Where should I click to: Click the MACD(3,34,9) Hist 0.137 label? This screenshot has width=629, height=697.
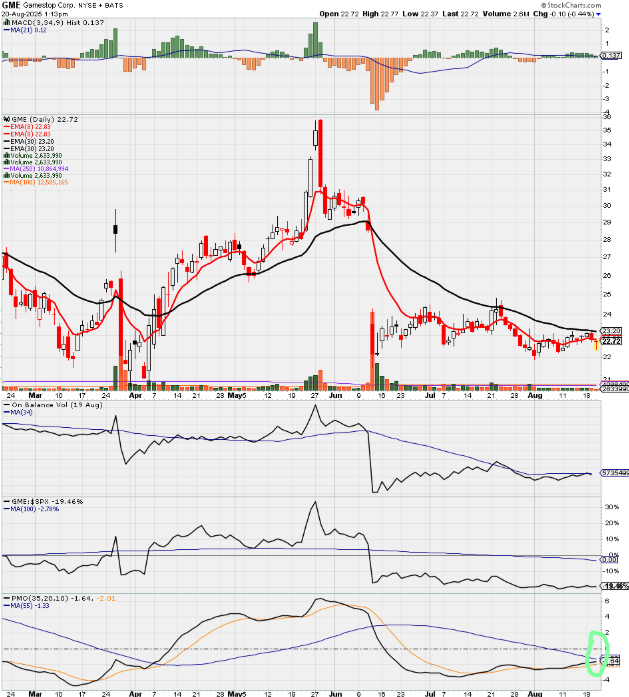coord(57,22)
